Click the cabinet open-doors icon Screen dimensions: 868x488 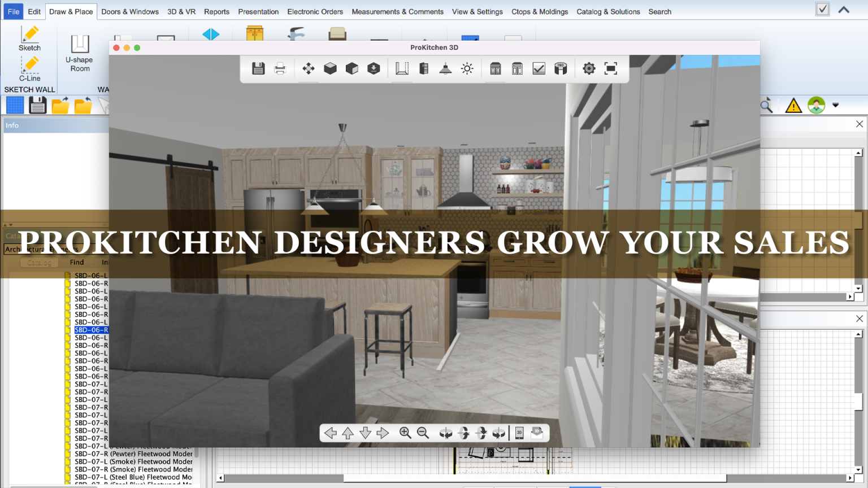point(424,68)
